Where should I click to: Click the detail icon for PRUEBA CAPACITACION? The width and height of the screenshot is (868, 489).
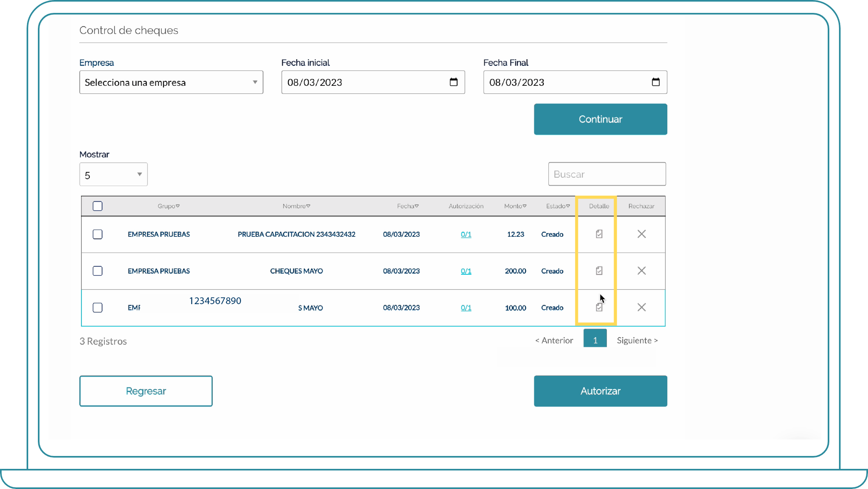599,234
